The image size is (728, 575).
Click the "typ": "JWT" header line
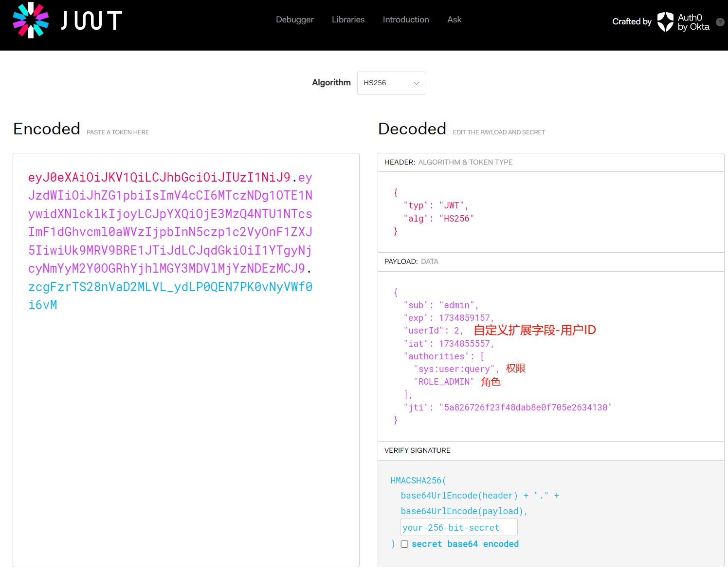[436, 205]
